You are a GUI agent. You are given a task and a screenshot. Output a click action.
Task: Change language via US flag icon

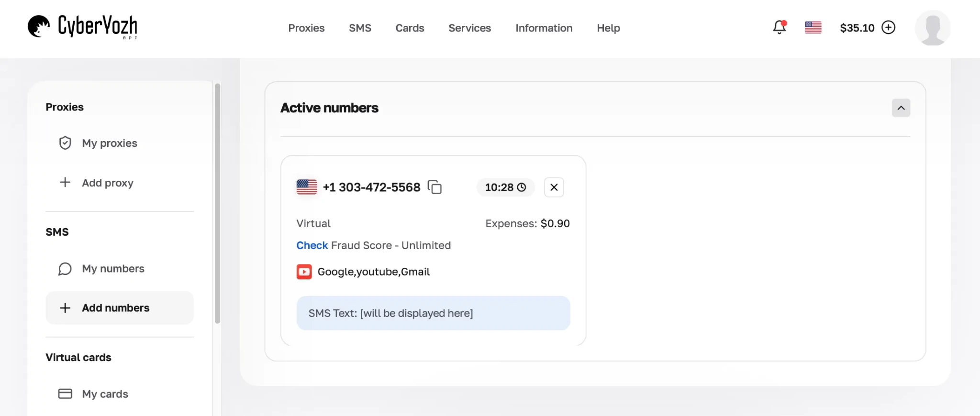point(813,28)
